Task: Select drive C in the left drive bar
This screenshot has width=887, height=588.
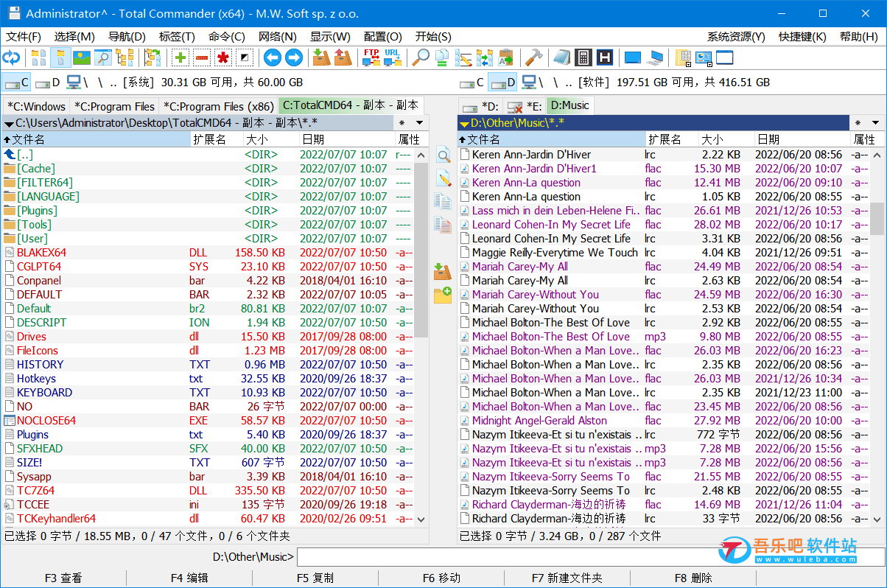Action: click(16, 83)
